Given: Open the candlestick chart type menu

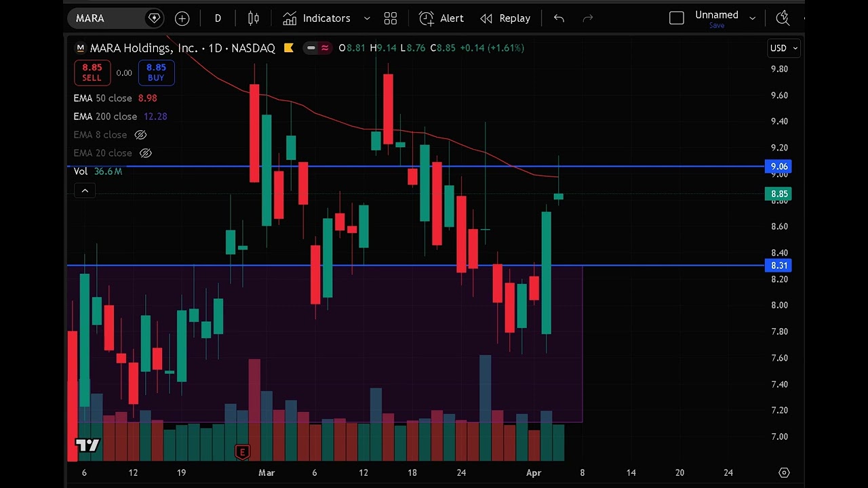Looking at the screenshot, I should tap(254, 18).
